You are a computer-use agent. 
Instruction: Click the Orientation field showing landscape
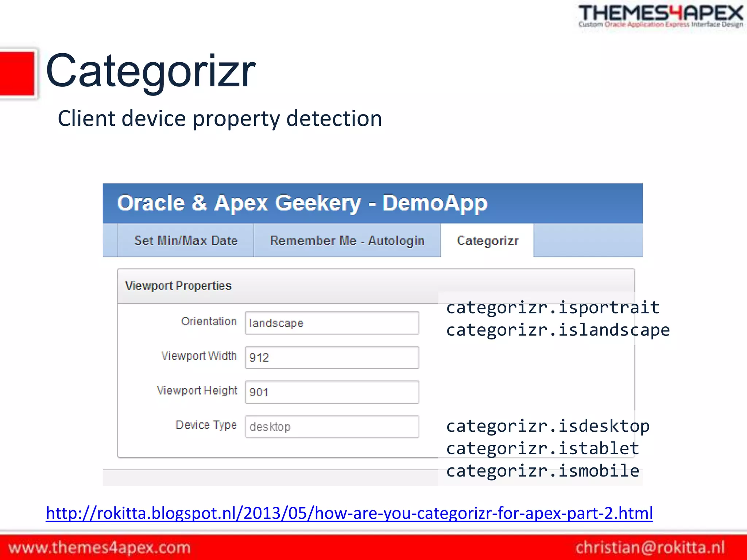pos(332,323)
